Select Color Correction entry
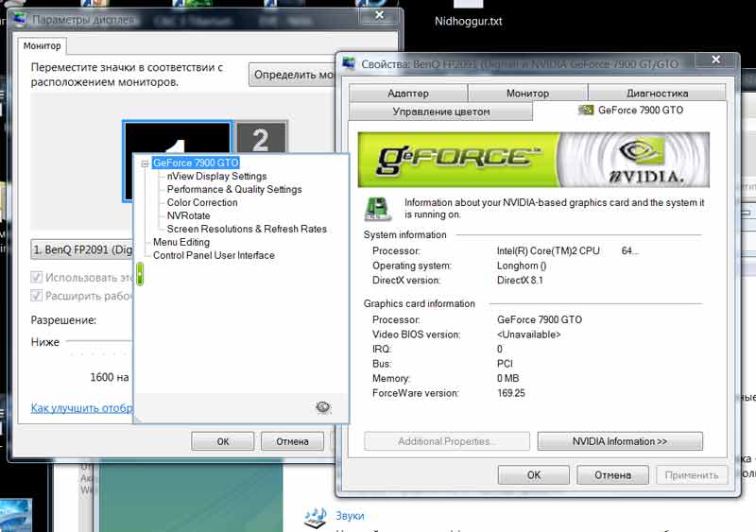 coord(202,202)
